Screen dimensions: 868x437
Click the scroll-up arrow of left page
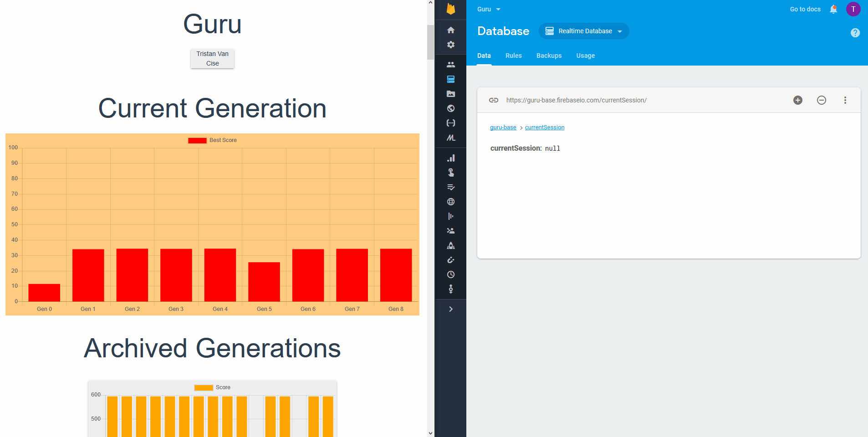(431, 3)
